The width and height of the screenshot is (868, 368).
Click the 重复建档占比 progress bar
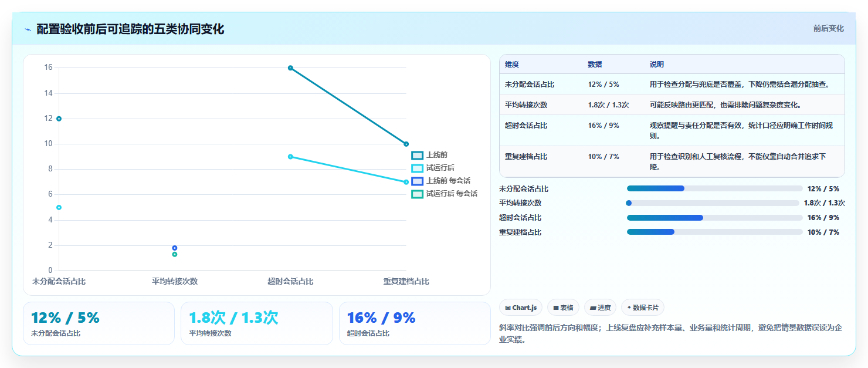(x=714, y=232)
